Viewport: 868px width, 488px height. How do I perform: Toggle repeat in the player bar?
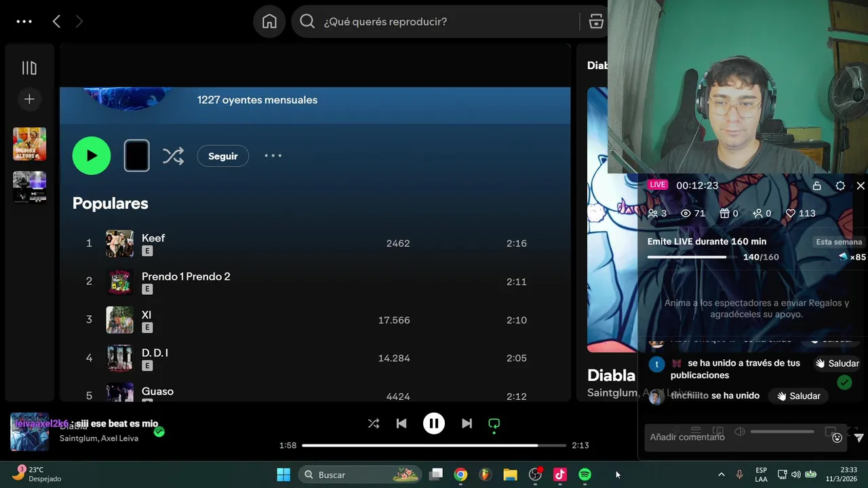(x=494, y=424)
